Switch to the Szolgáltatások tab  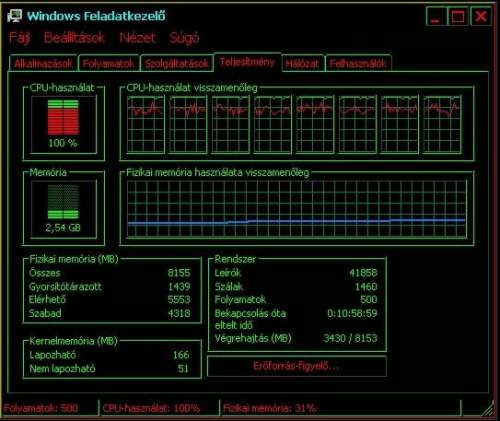(x=177, y=63)
